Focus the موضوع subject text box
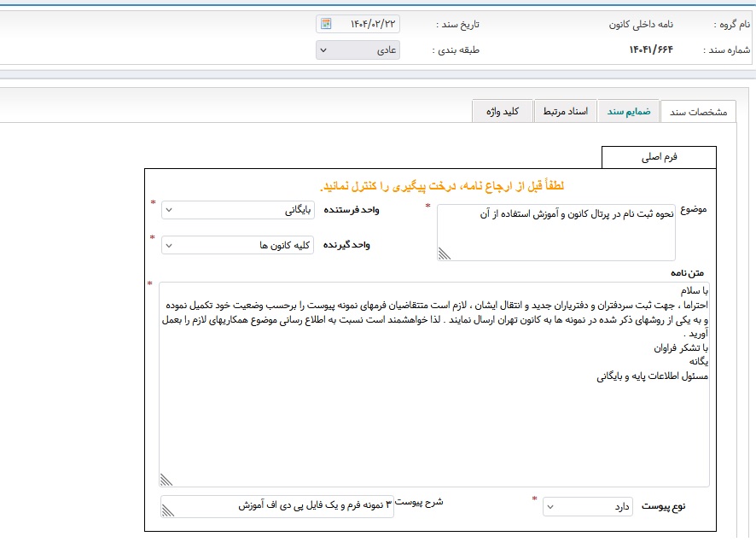756x548 pixels. pos(555,232)
